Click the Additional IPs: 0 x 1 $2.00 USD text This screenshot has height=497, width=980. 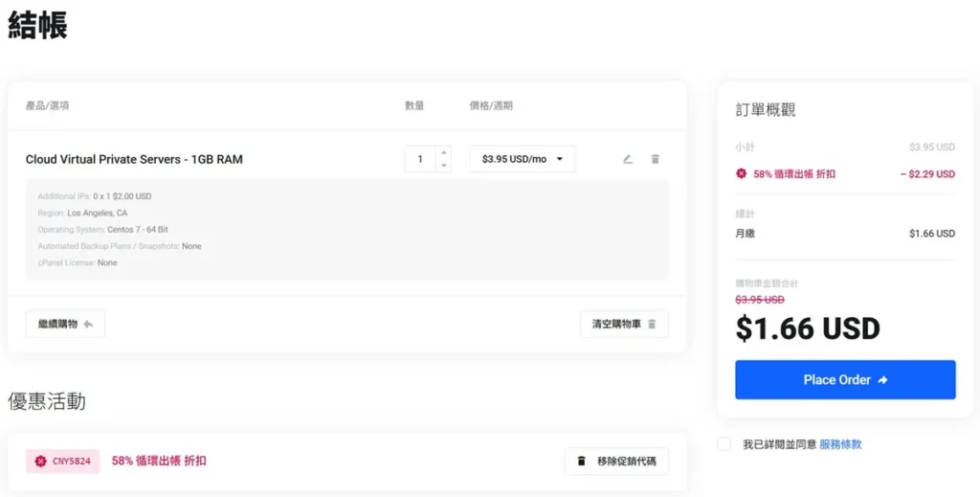(95, 196)
